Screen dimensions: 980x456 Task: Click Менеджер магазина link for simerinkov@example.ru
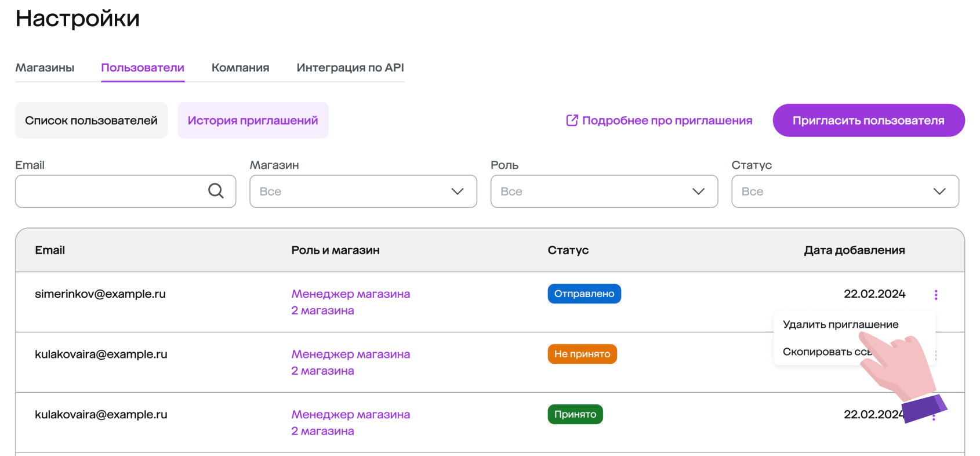(x=350, y=294)
